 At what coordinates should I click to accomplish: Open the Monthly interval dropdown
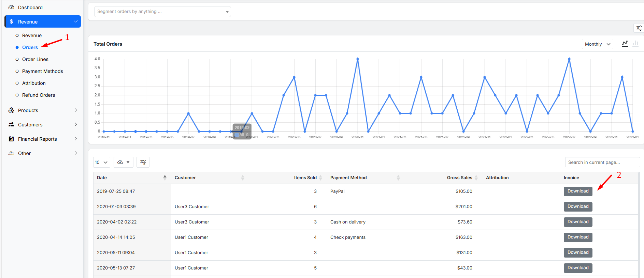coord(597,44)
